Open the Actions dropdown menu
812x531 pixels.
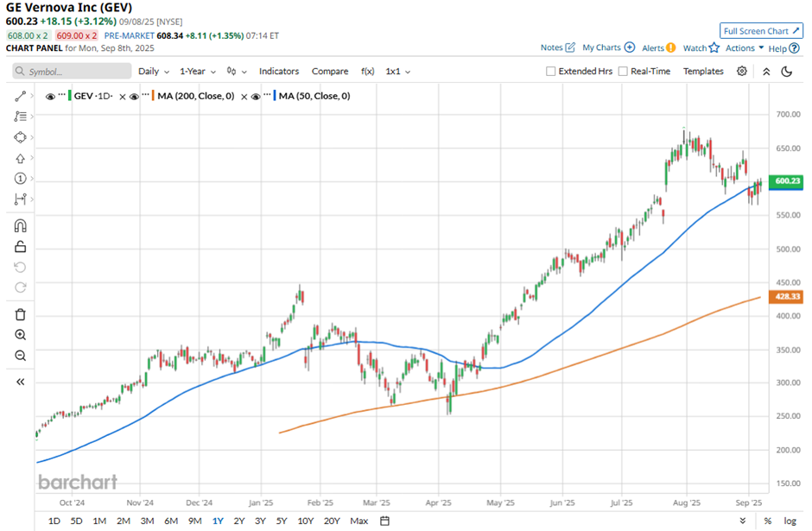[745, 48]
